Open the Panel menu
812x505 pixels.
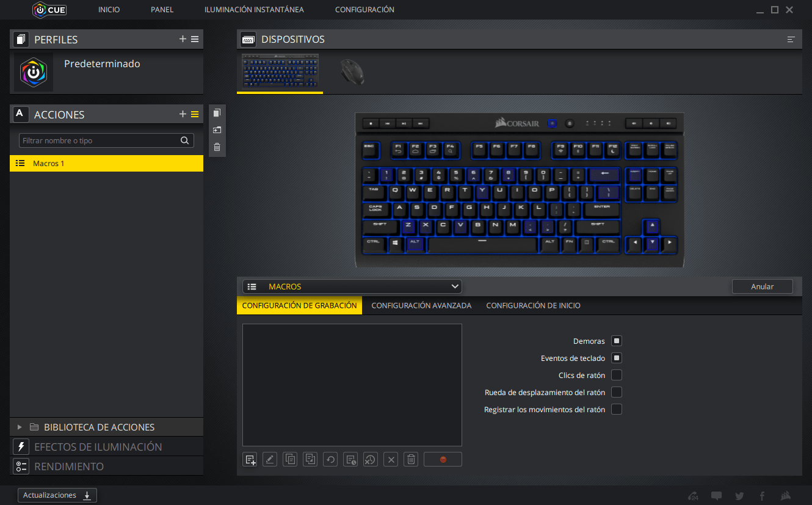(x=162, y=10)
